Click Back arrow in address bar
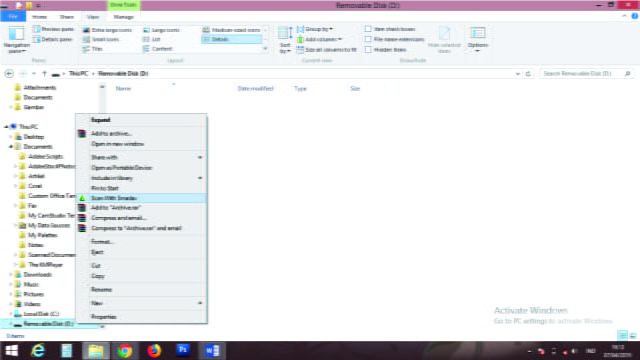This screenshot has width=640, height=360. coord(9,74)
